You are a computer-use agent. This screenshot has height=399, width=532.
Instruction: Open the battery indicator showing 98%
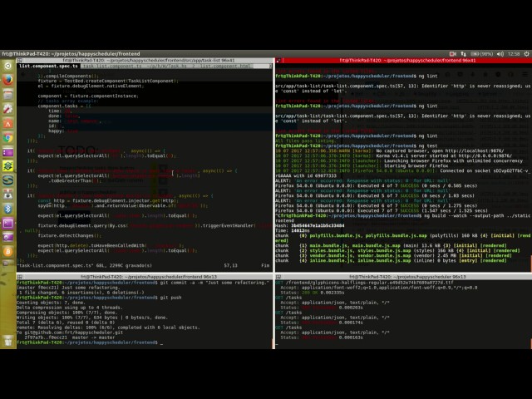click(x=482, y=54)
